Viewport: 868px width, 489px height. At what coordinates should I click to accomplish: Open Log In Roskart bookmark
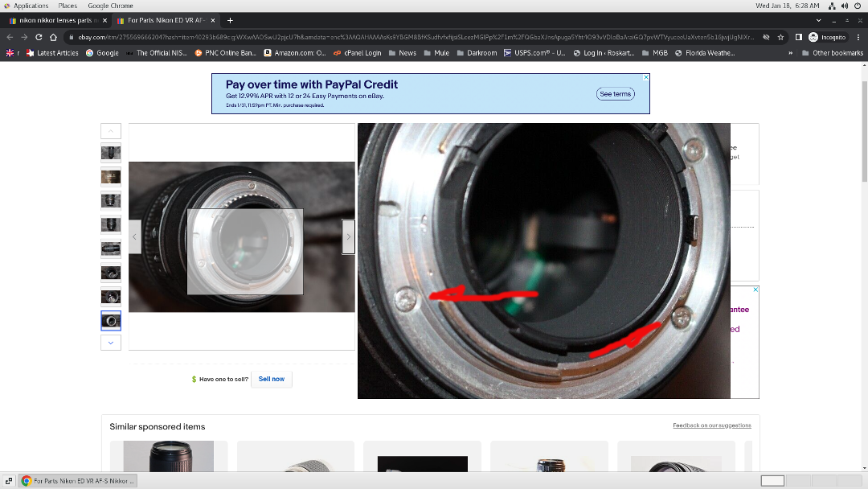click(x=604, y=53)
